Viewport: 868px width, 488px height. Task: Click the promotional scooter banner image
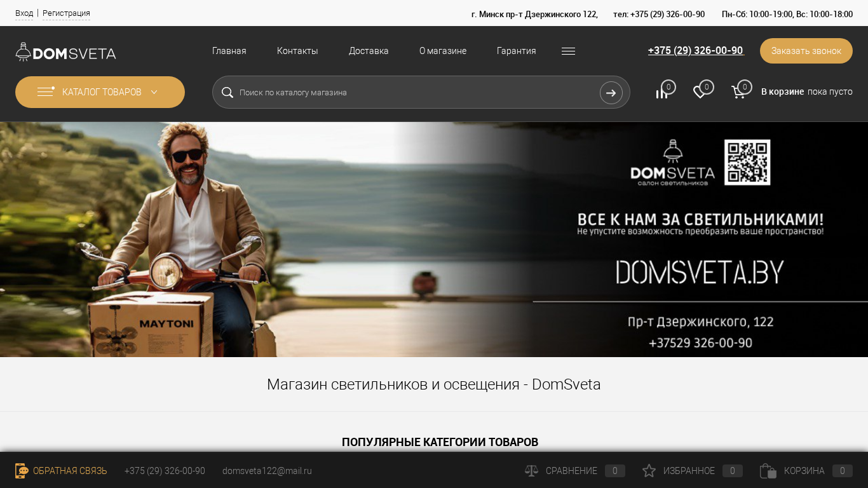(x=434, y=240)
